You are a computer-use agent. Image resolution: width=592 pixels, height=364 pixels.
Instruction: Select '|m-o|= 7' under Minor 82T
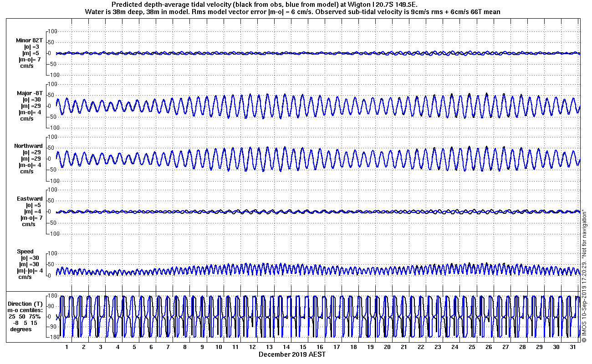click(x=31, y=60)
